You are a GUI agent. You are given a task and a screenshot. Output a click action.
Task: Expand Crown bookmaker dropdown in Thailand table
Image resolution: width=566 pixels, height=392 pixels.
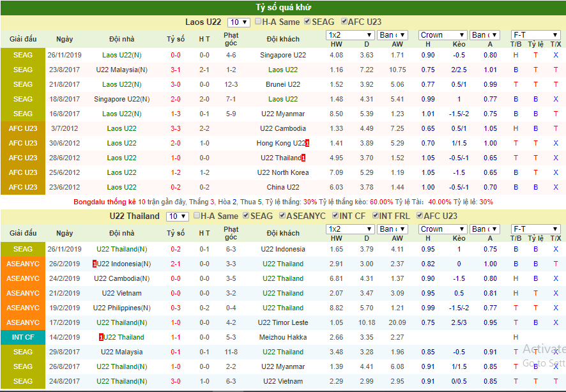point(443,229)
